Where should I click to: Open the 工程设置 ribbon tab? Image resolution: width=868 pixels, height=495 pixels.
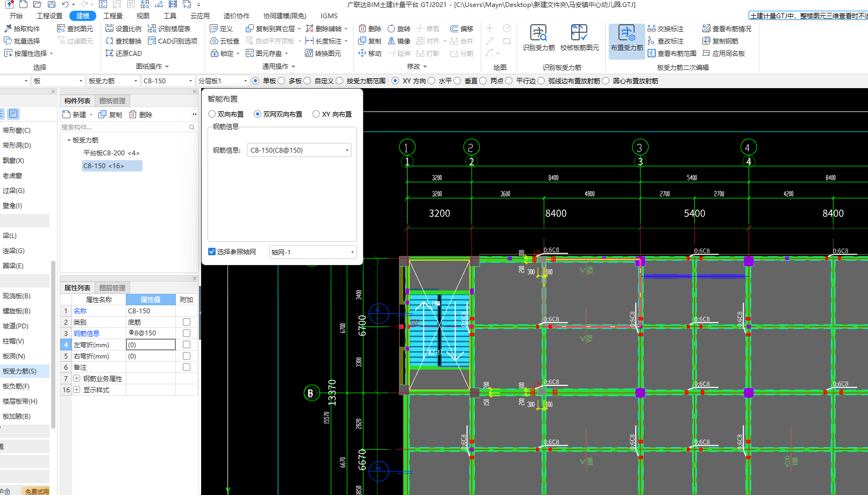(49, 16)
